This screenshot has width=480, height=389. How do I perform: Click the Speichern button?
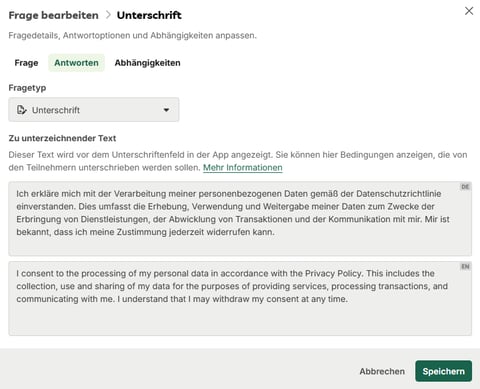click(x=443, y=371)
